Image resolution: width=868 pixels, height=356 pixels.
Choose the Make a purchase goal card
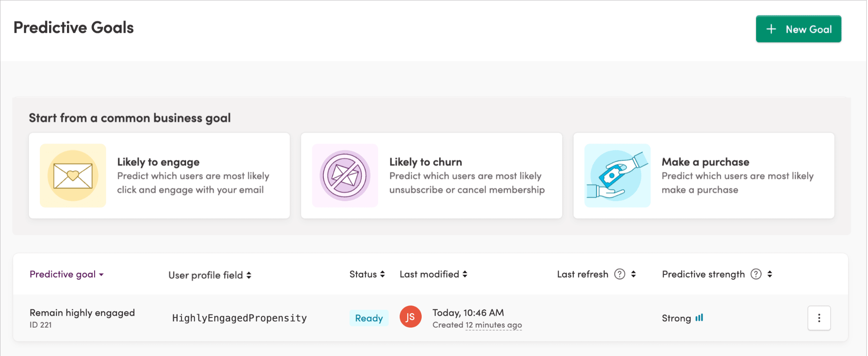[704, 176]
